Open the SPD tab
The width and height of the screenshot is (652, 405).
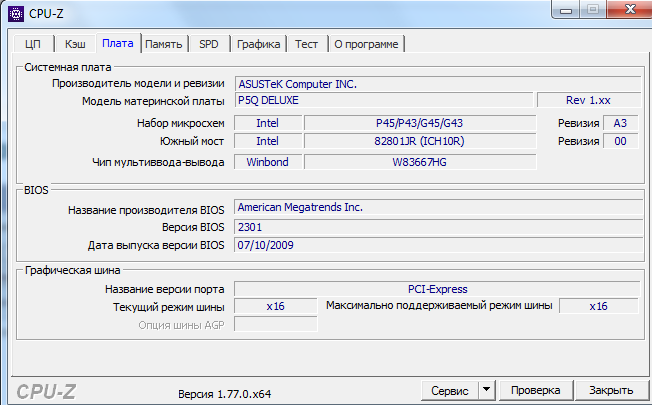click(209, 44)
